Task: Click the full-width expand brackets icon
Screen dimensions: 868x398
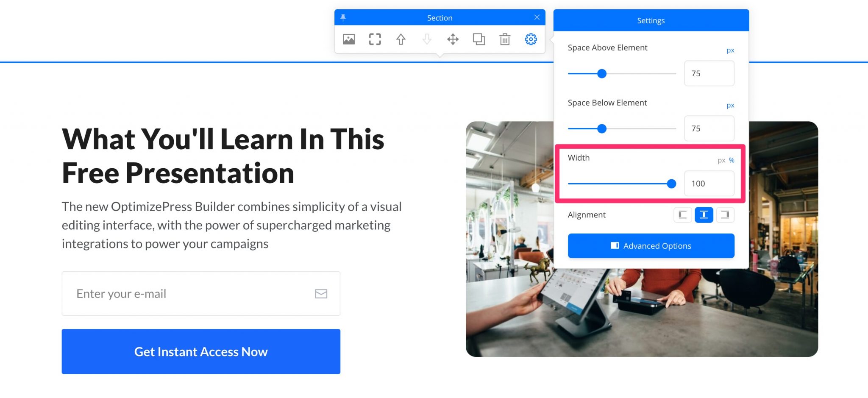Action: coord(375,39)
